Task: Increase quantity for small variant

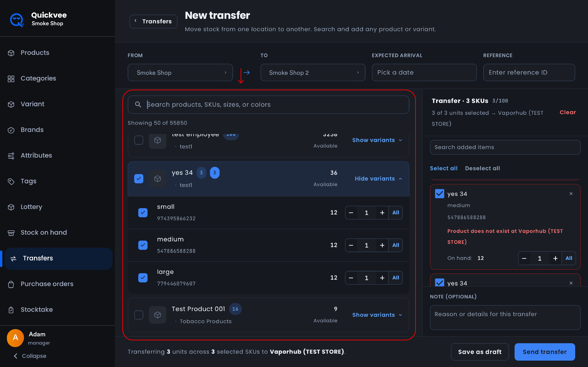Action: (x=382, y=213)
